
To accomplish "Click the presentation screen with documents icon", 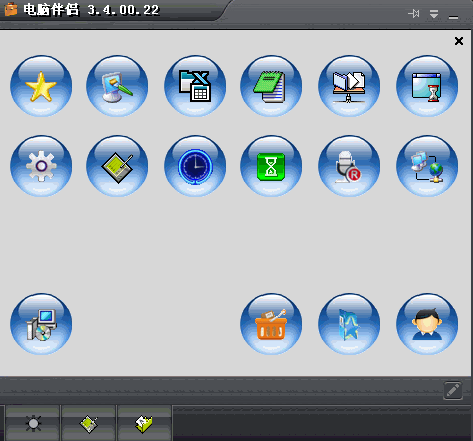I will click(349, 86).
